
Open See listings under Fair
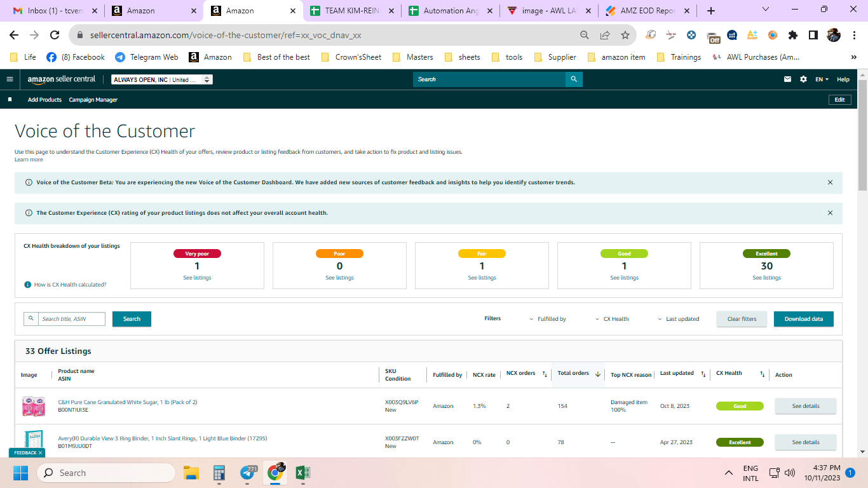click(482, 278)
